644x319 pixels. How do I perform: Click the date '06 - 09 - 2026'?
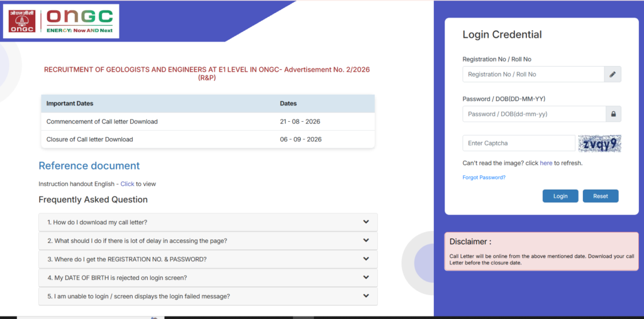301,139
